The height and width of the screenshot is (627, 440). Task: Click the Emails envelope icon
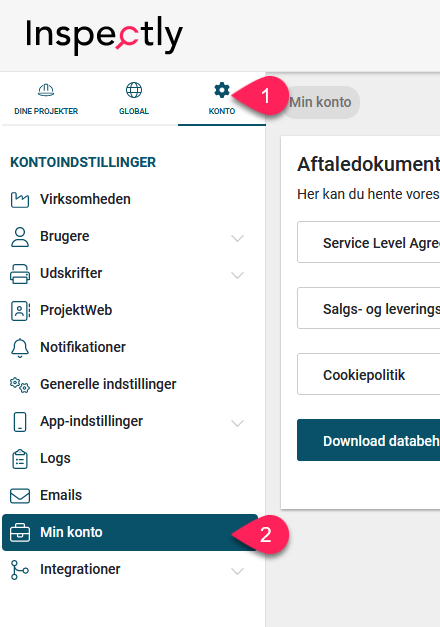click(x=20, y=496)
